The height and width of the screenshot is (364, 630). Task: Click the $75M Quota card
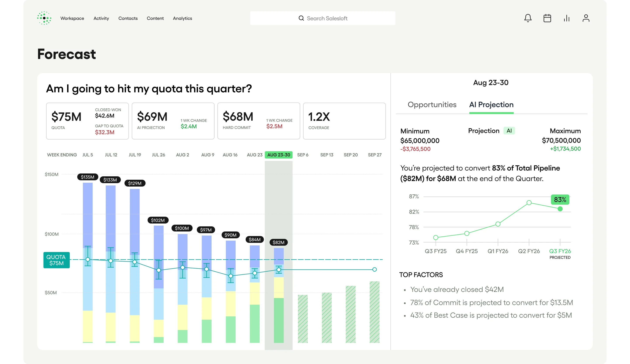[x=87, y=121]
